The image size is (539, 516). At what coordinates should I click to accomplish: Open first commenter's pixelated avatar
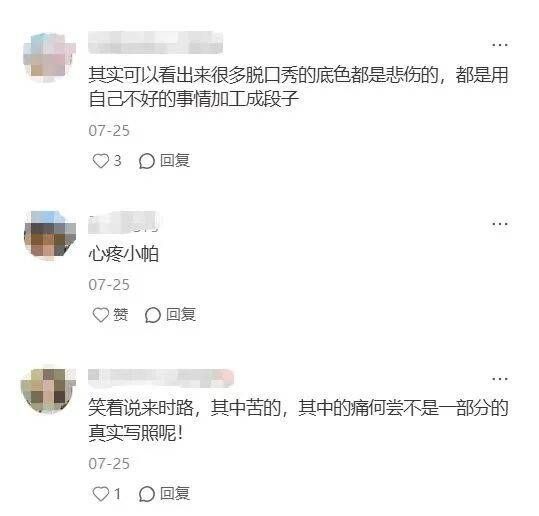(x=49, y=57)
